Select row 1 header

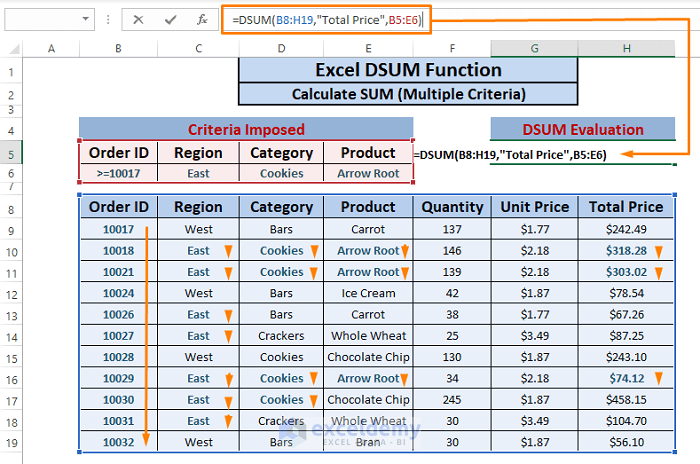[x=11, y=71]
